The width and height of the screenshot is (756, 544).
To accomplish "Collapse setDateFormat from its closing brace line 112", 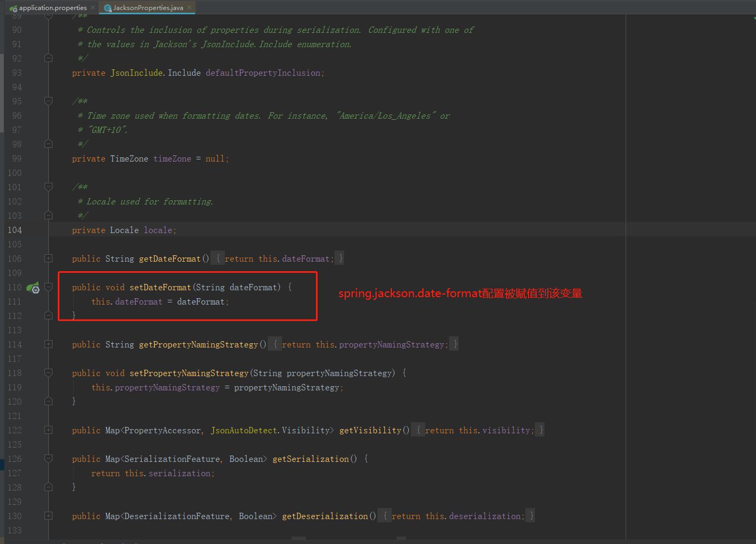I will (48, 316).
